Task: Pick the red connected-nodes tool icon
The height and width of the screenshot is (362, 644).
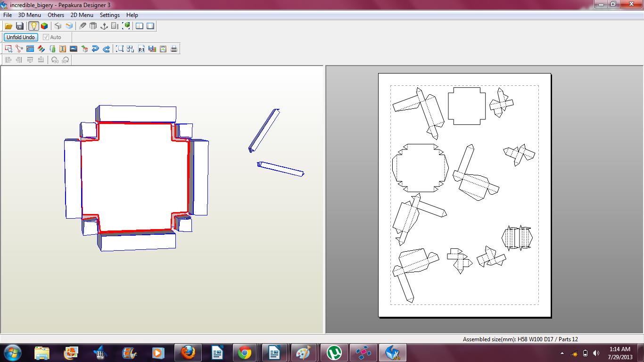Action: 19,49
